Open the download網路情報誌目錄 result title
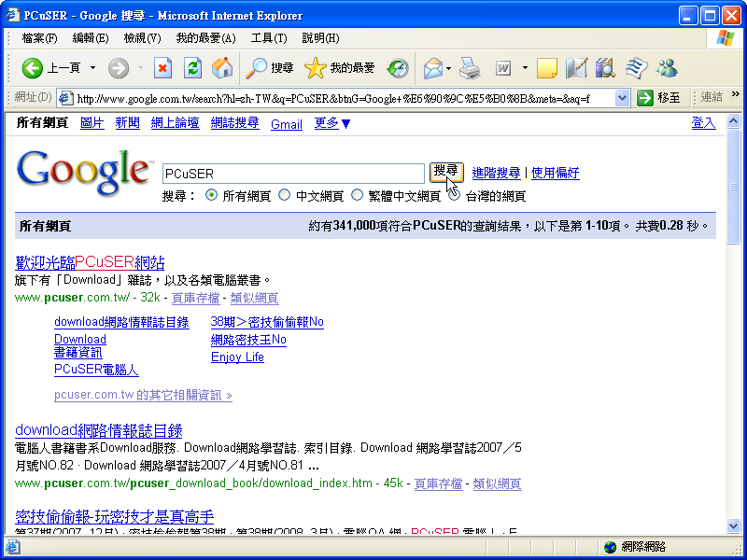This screenshot has width=747, height=560. [x=99, y=430]
